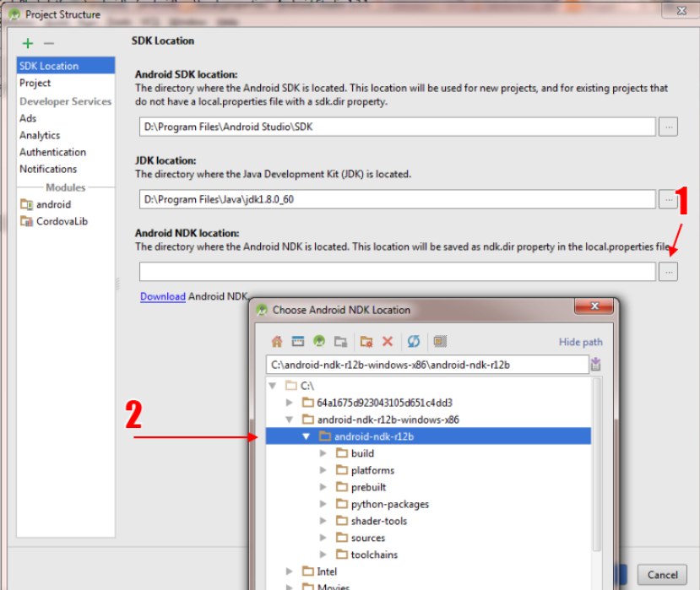Viewport: 700px width, 590px height.
Task: Click the JDK location text field
Action: pos(398,199)
